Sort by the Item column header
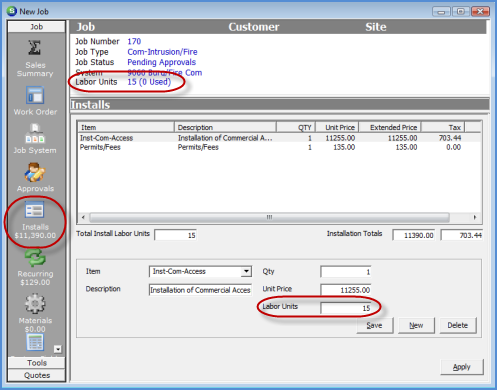 (126, 127)
